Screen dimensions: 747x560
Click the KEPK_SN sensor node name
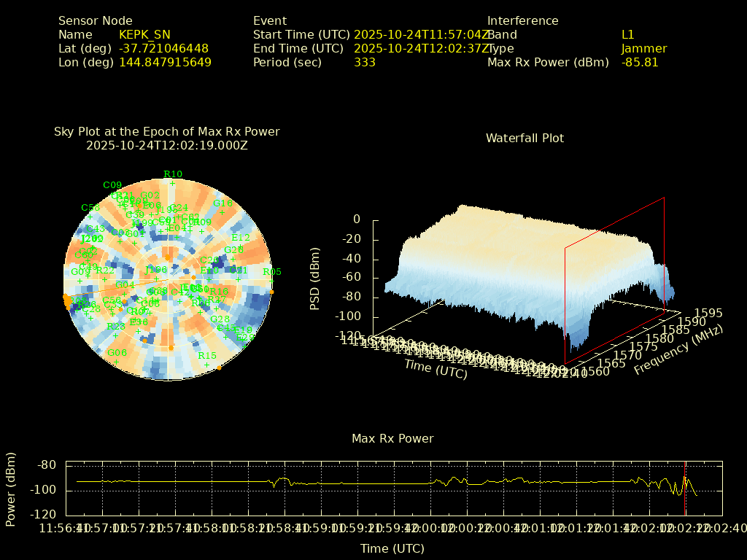(x=144, y=35)
